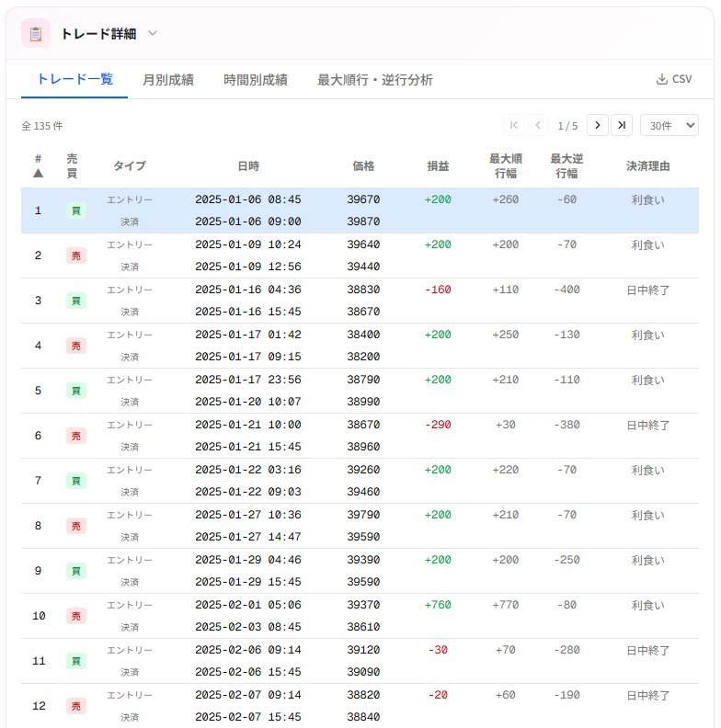This screenshot has height=728, width=721.
Task: Open the 30件 page size dropdown
Action: (669, 125)
